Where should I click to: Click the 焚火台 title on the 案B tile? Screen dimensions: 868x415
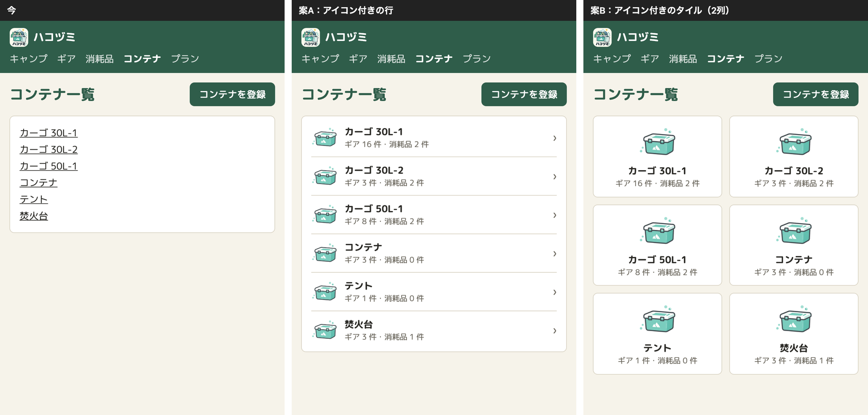point(794,348)
